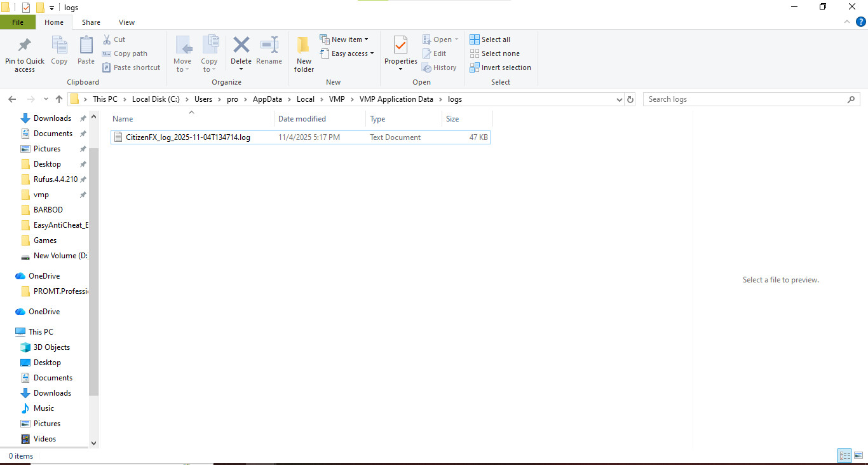
Task: Switch to details view toggle
Action: (844, 455)
